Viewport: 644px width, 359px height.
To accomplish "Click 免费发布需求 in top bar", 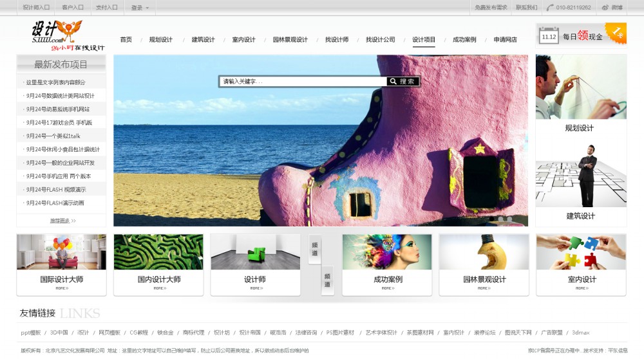I will [x=491, y=7].
